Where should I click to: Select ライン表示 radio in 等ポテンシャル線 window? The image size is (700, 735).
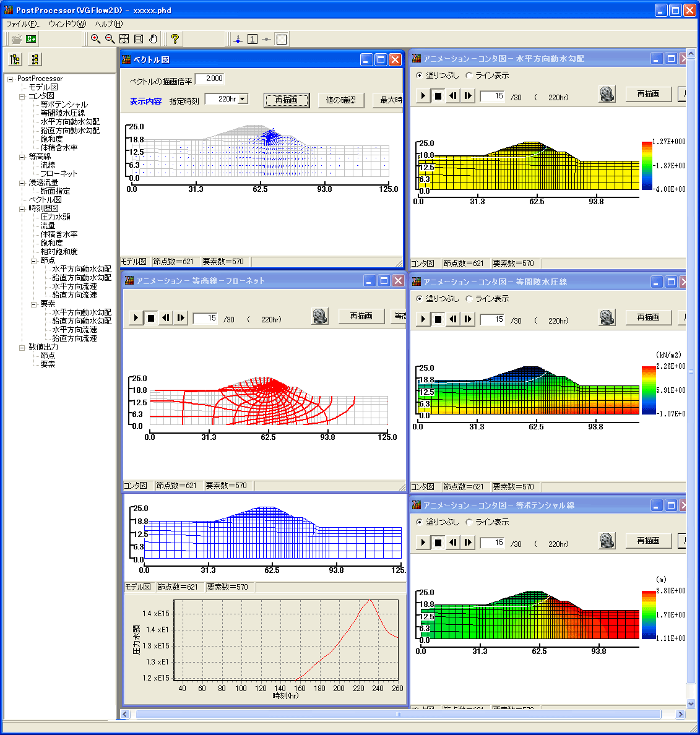469,522
